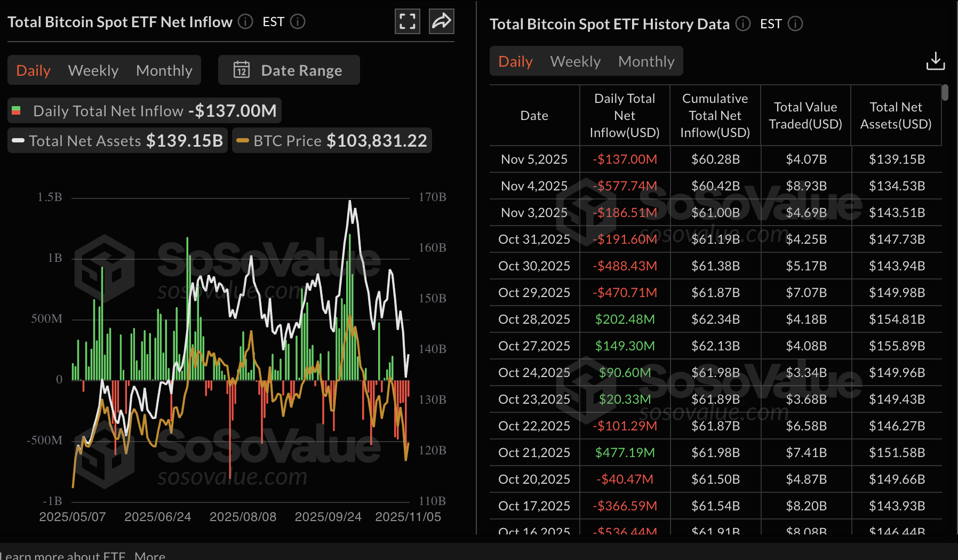Switch the history table to Monthly view
Viewport: 958px width, 560px height.
click(x=646, y=61)
